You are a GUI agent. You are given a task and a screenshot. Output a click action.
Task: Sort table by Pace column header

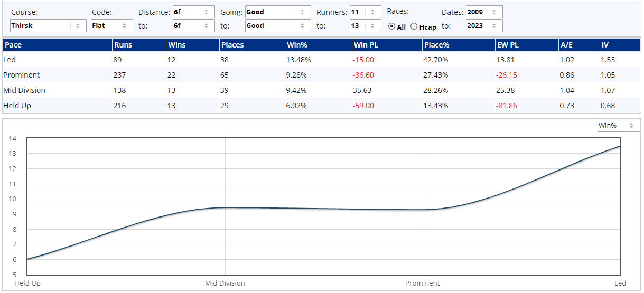coord(13,45)
